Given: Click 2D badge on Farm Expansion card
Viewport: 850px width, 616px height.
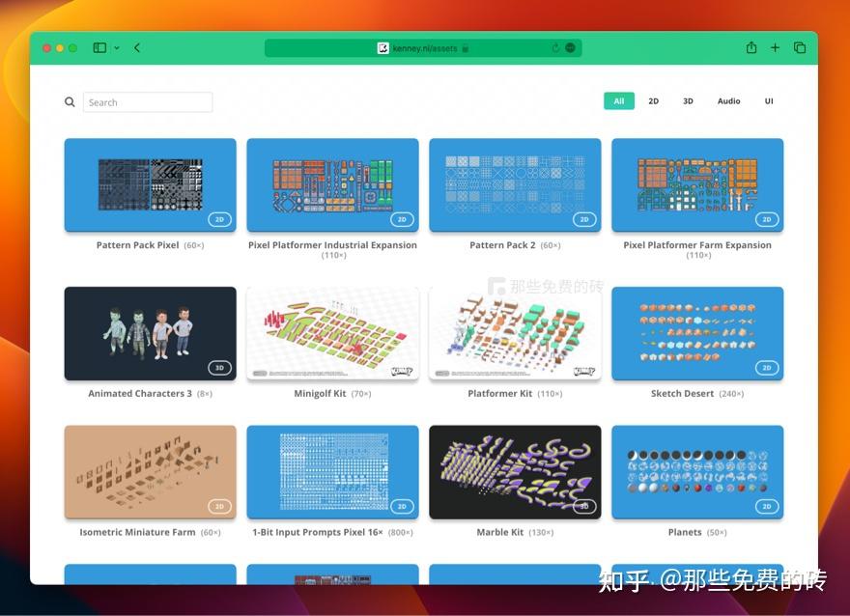Looking at the screenshot, I should tap(767, 219).
